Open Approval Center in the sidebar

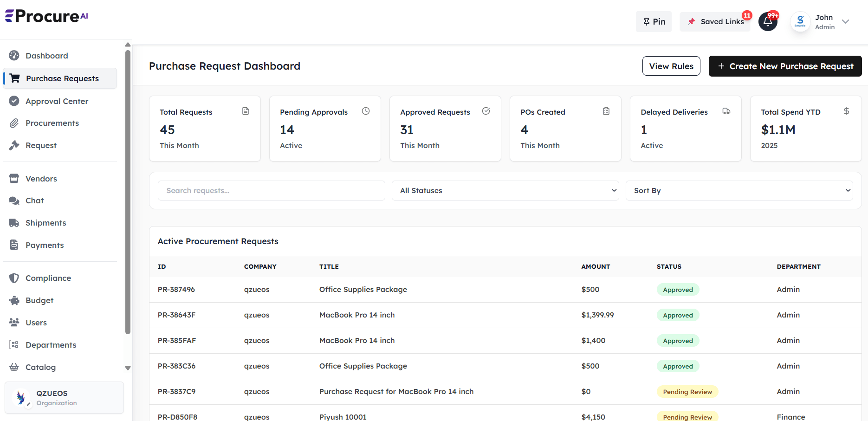[57, 101]
